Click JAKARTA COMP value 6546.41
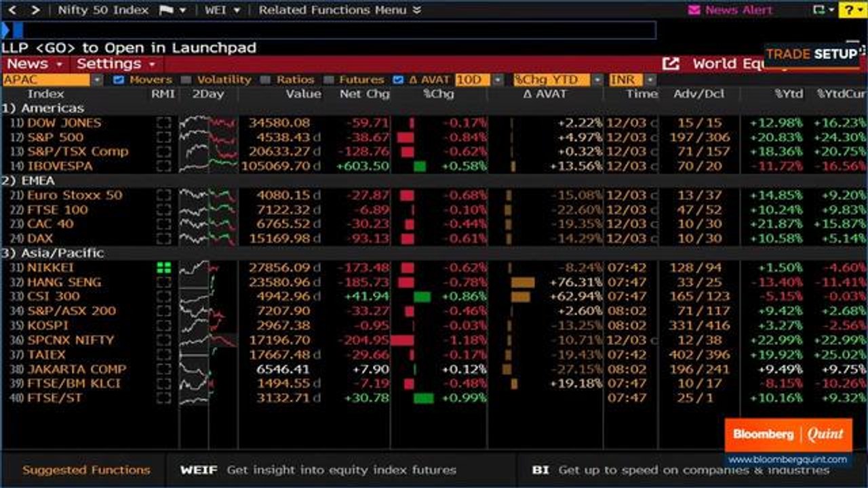868x488 pixels. (283, 369)
